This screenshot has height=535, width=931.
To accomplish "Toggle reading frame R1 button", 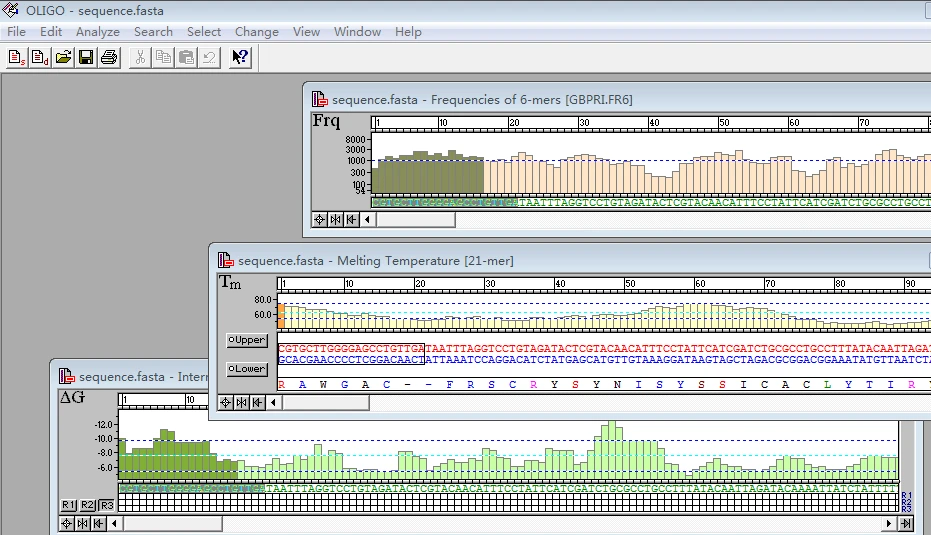I will point(69,505).
